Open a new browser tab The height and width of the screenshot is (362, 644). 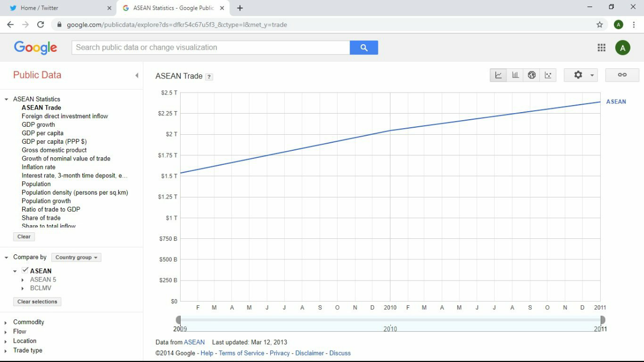tap(240, 8)
